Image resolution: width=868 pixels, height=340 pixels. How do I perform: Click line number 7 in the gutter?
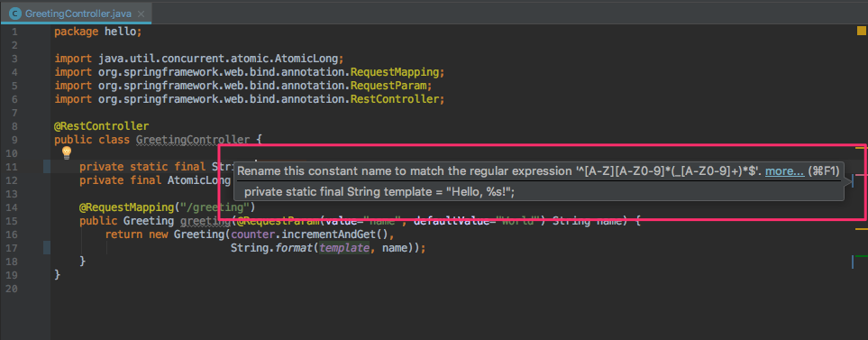(14, 113)
